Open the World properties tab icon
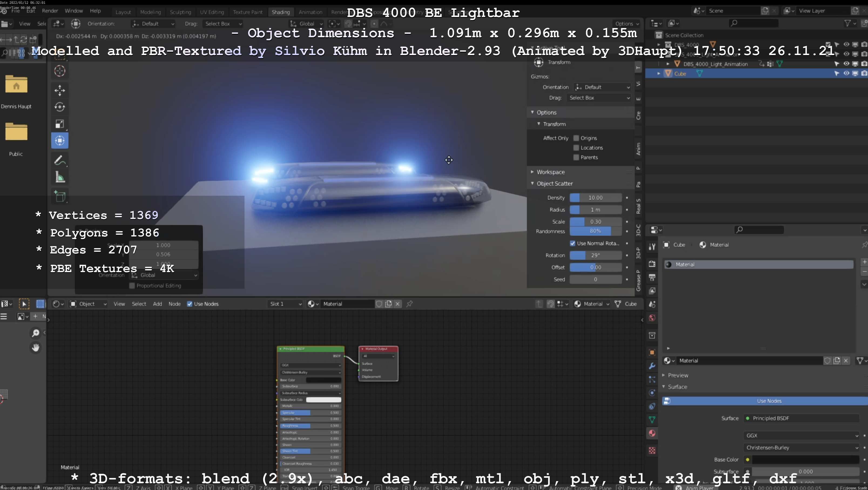 pos(652,318)
